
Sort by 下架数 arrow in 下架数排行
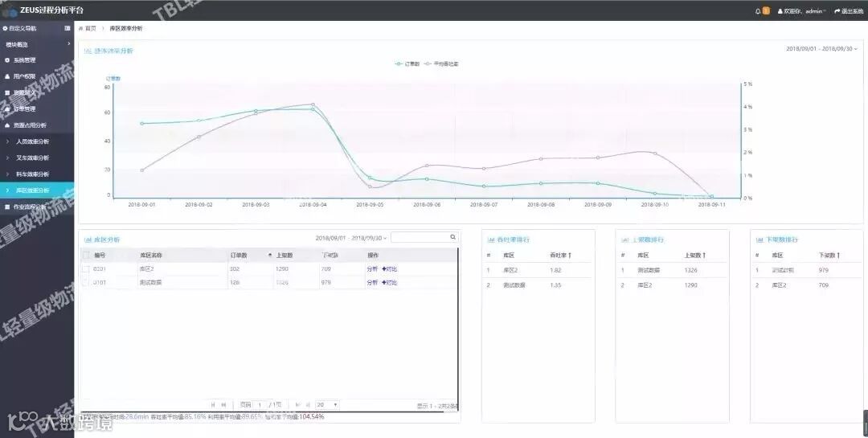(838, 256)
